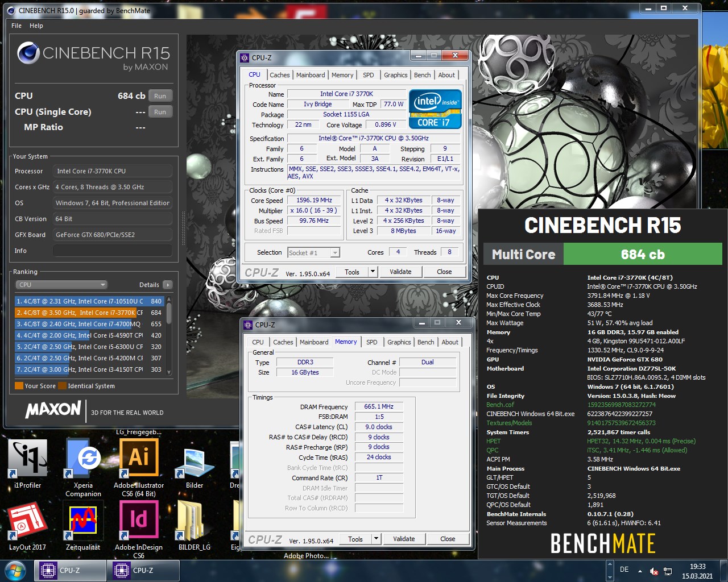The image size is (728, 582).
Task: Click Validate in upper CPU-Z window
Action: (400, 272)
